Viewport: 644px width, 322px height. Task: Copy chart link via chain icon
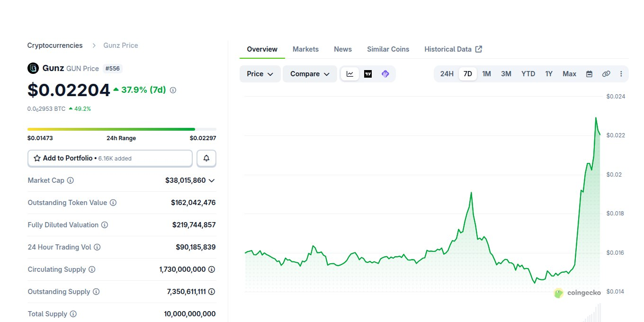pos(606,74)
